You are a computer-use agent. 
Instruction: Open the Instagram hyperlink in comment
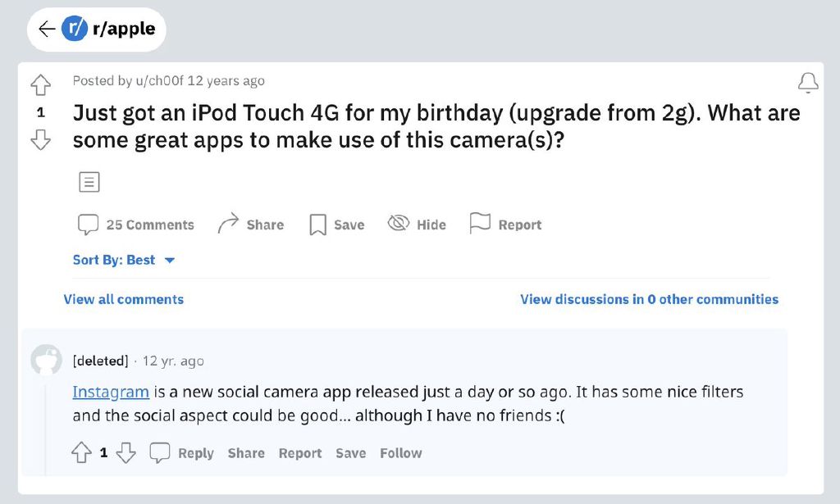click(111, 392)
